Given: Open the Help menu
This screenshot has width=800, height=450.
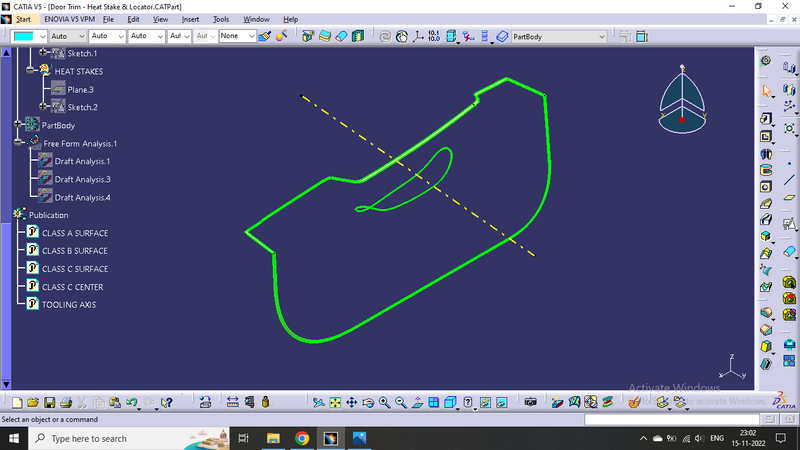Looking at the screenshot, I should [290, 19].
